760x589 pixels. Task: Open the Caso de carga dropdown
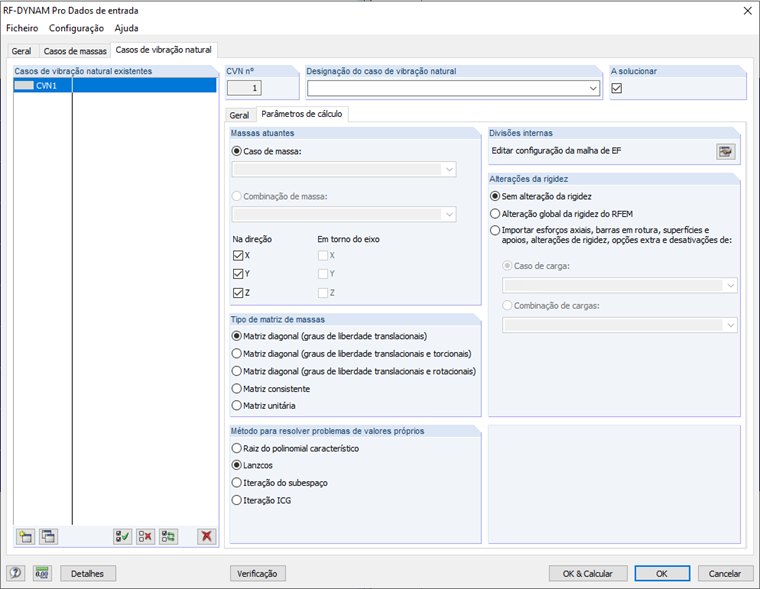730,286
